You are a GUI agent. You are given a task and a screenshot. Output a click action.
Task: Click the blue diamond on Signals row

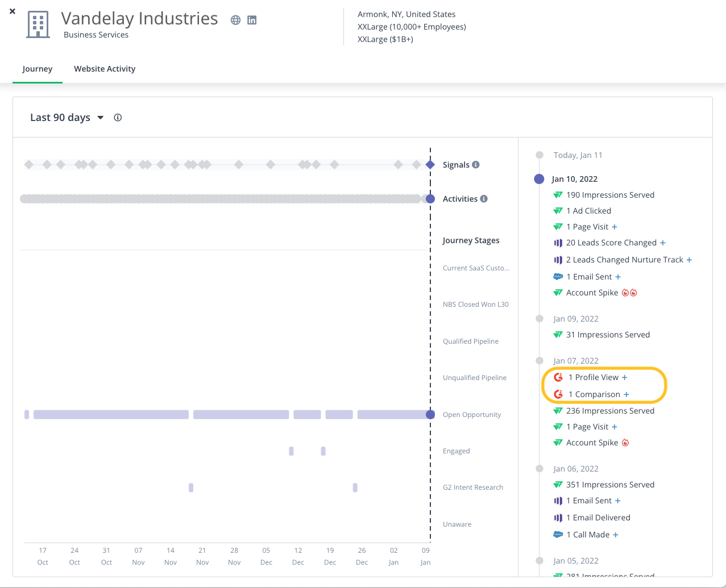click(430, 165)
